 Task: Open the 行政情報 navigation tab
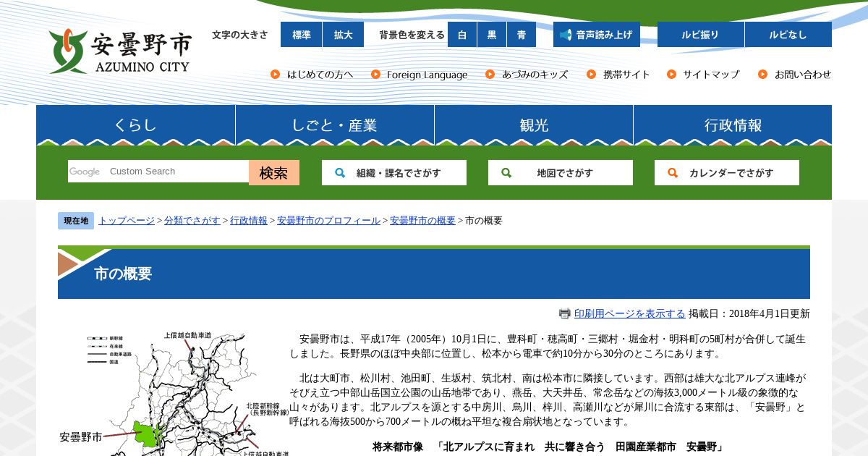coord(733,125)
